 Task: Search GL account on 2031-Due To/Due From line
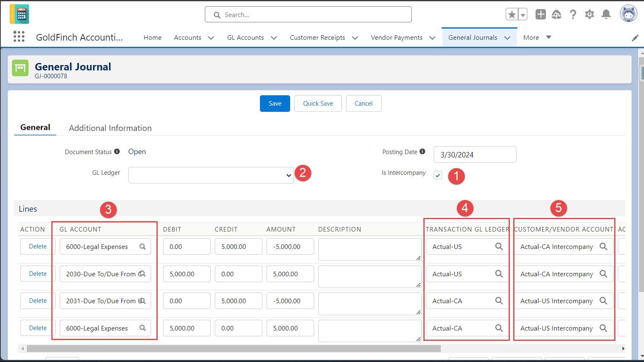tap(142, 301)
